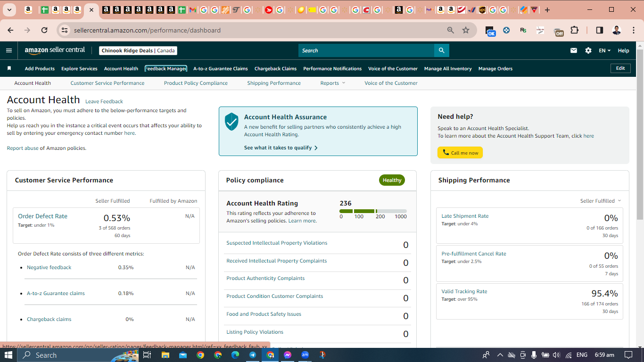Open the Negative feedback link
644x362 pixels.
click(x=49, y=267)
